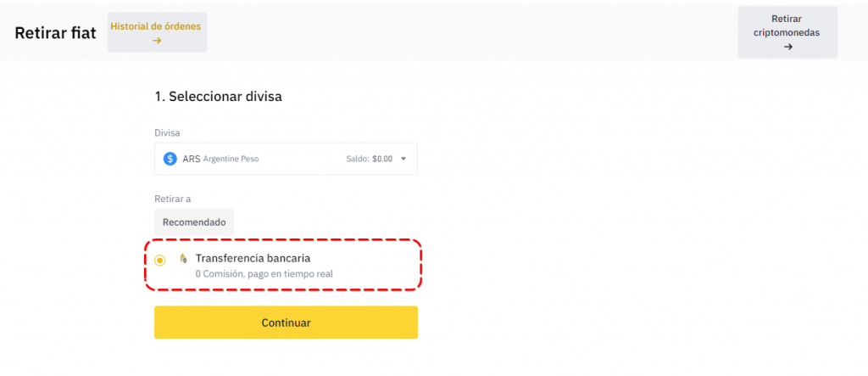Click the Divisa field label

tap(167, 132)
